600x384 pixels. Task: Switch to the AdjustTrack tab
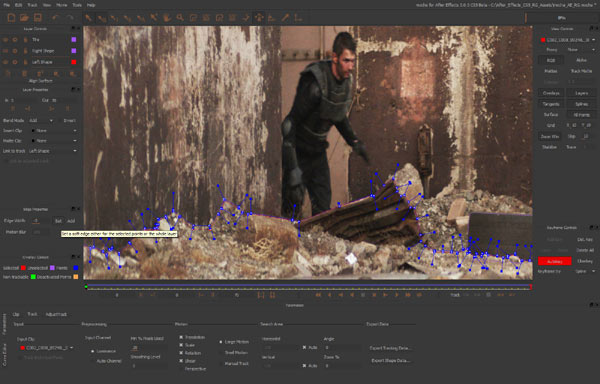point(56,314)
